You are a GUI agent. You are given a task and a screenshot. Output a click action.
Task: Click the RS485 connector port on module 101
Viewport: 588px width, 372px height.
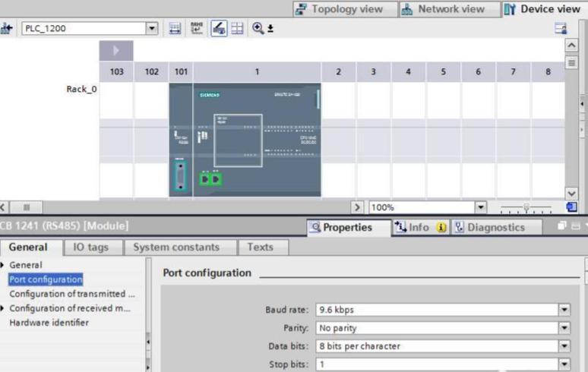pos(180,175)
